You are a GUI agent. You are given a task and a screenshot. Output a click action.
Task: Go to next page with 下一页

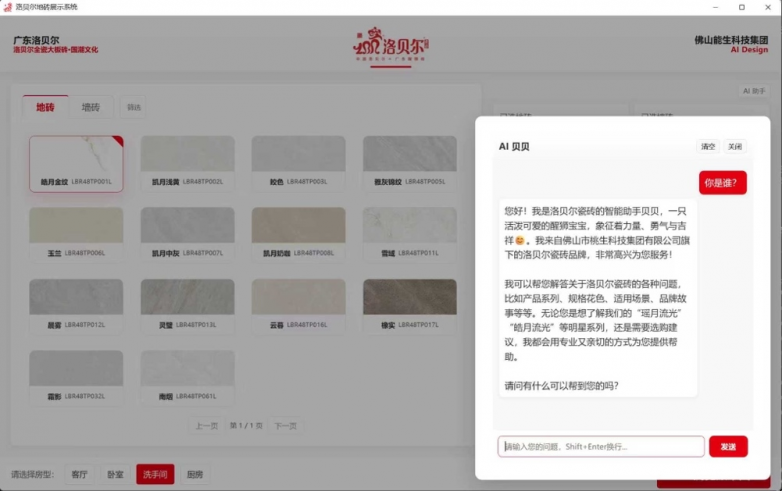pyautogui.click(x=286, y=426)
